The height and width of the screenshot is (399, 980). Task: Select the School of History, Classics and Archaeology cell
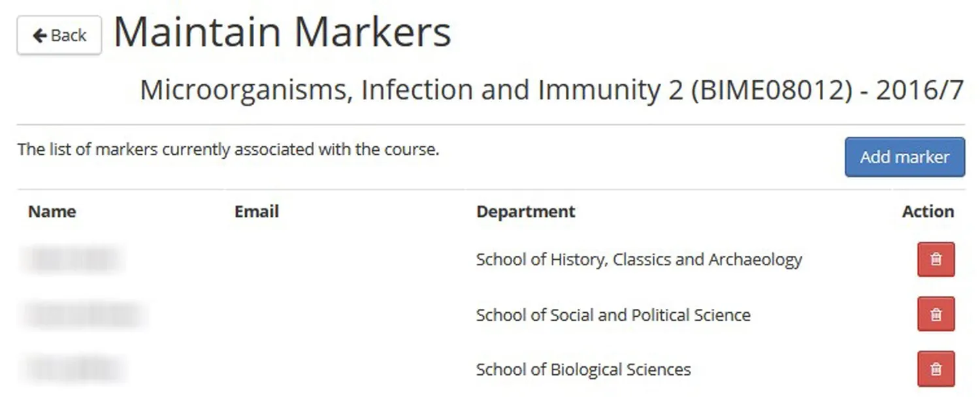639,260
